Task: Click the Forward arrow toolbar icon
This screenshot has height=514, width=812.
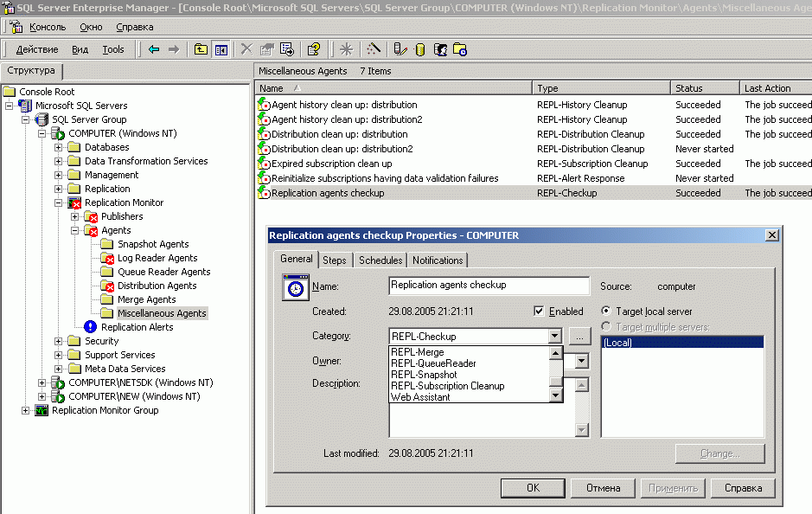Action: click(174, 49)
